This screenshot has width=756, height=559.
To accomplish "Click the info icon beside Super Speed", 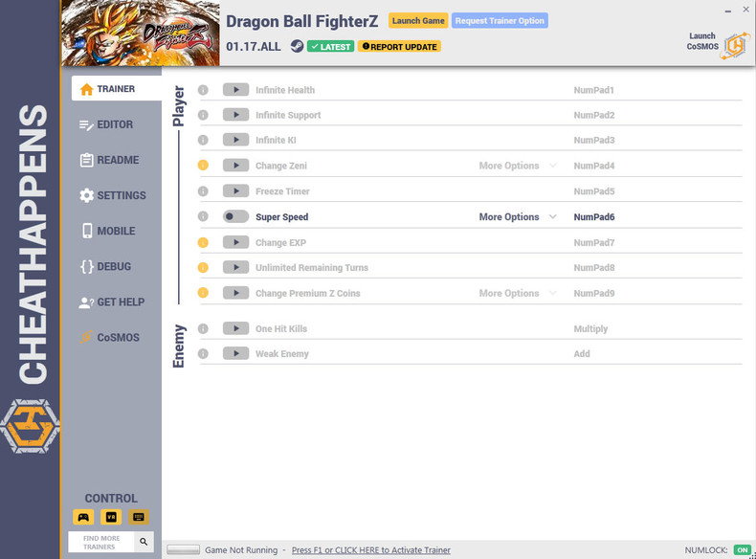I will [x=203, y=216].
